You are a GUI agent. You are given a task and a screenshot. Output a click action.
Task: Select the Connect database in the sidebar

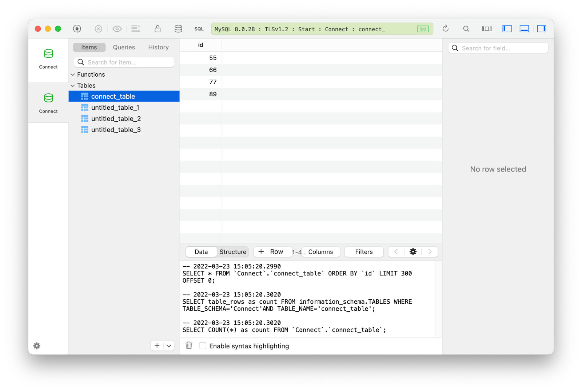pos(48,59)
